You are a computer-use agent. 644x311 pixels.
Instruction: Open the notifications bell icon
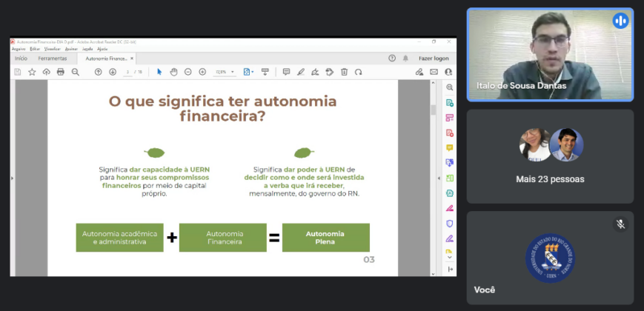(406, 58)
